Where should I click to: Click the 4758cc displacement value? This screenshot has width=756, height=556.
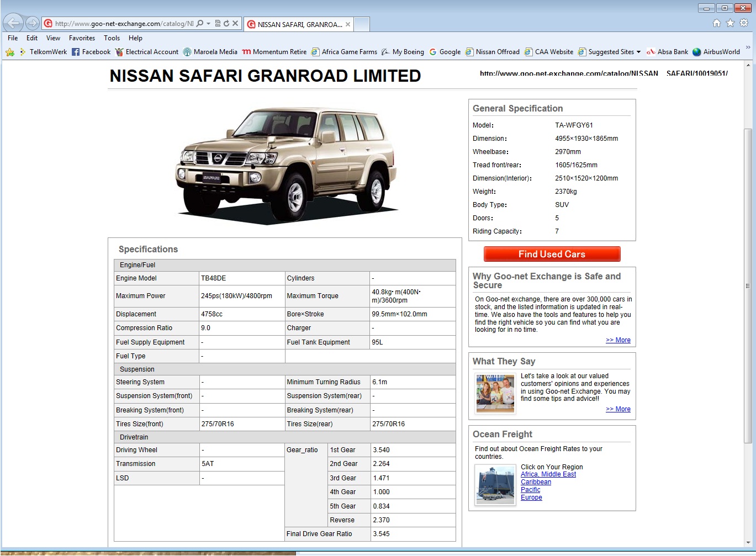coord(212,314)
